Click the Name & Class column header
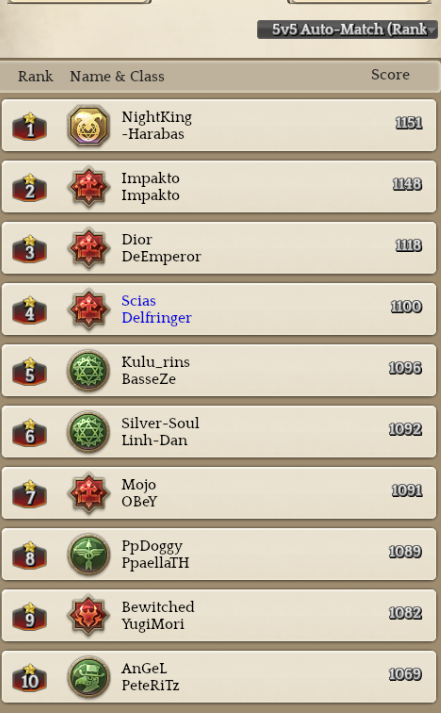 coord(117,76)
